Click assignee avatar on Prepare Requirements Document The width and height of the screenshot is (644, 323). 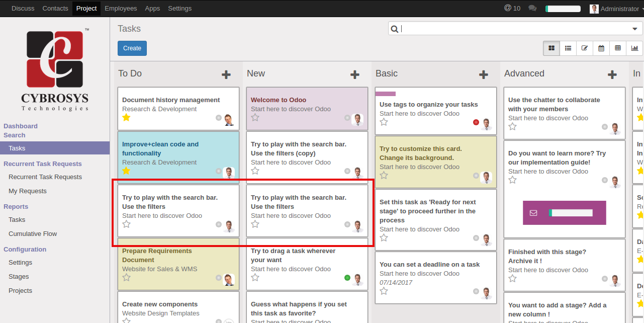[x=229, y=279]
